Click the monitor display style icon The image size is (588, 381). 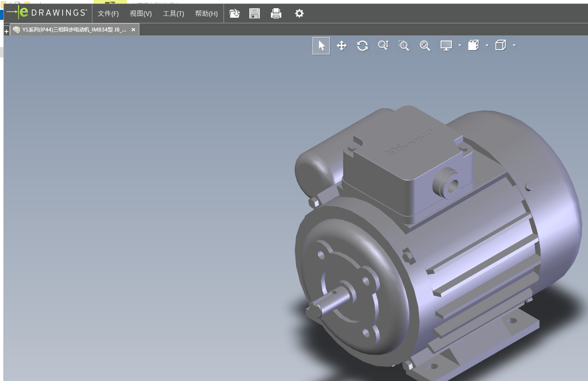[x=446, y=45]
